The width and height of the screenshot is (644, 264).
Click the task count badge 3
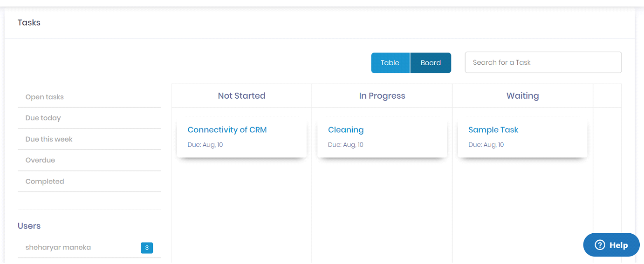click(x=147, y=248)
